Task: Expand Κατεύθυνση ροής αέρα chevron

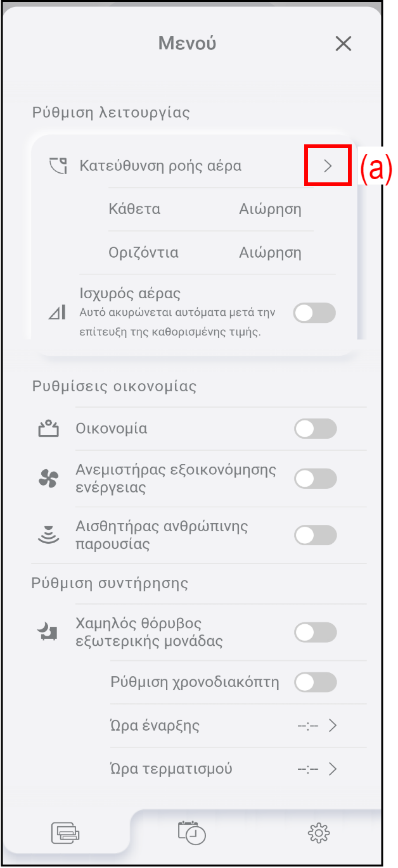Action: 328,167
